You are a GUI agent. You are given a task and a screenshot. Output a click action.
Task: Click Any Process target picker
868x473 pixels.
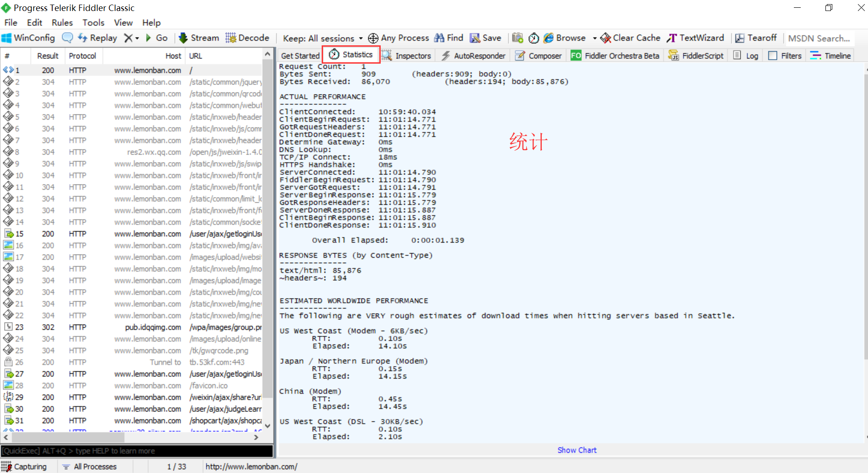tap(399, 38)
